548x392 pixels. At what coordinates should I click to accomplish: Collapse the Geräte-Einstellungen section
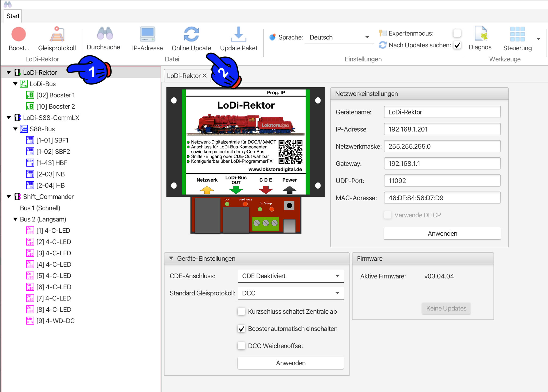tap(171, 258)
